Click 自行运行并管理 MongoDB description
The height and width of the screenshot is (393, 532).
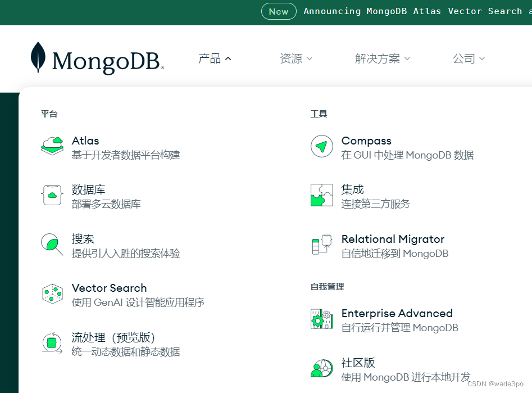(399, 328)
